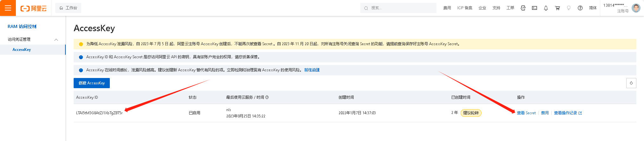644x141 pixels.
Task: Click the creation time 2022年1月7日 14:37:03
Action: pyautogui.click(x=357, y=113)
